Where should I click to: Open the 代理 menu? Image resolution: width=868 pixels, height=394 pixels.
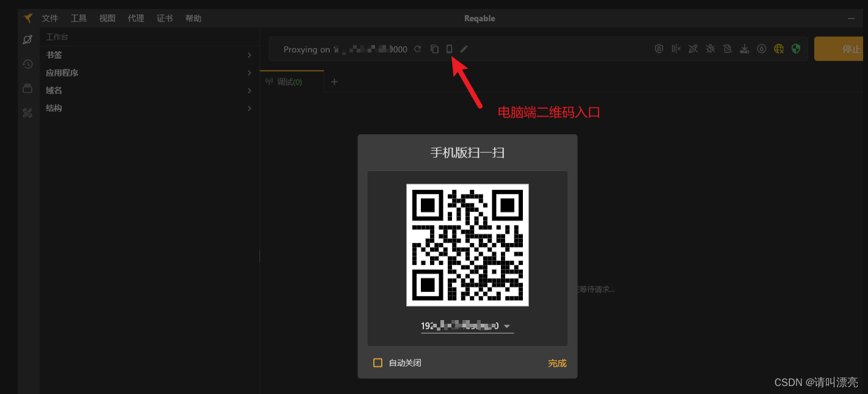point(136,18)
